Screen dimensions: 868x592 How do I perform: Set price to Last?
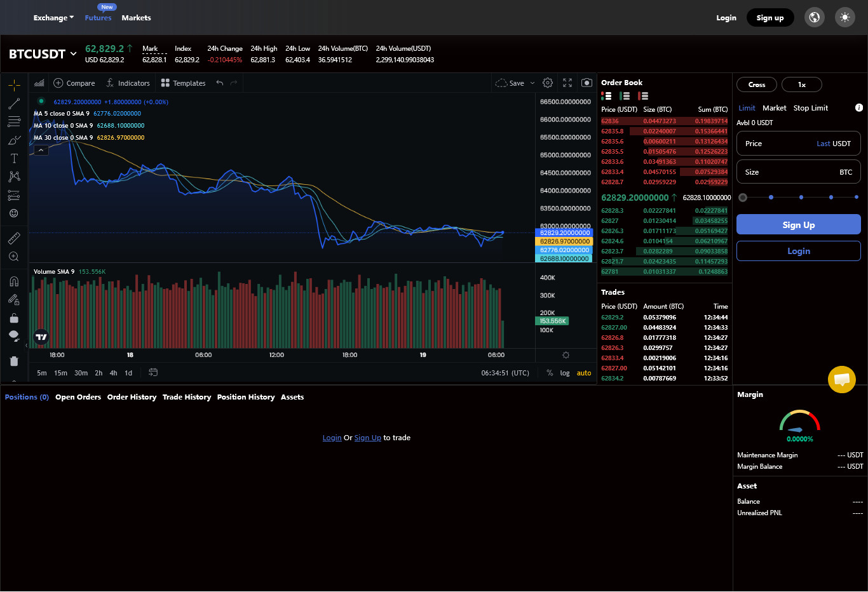pyautogui.click(x=823, y=144)
